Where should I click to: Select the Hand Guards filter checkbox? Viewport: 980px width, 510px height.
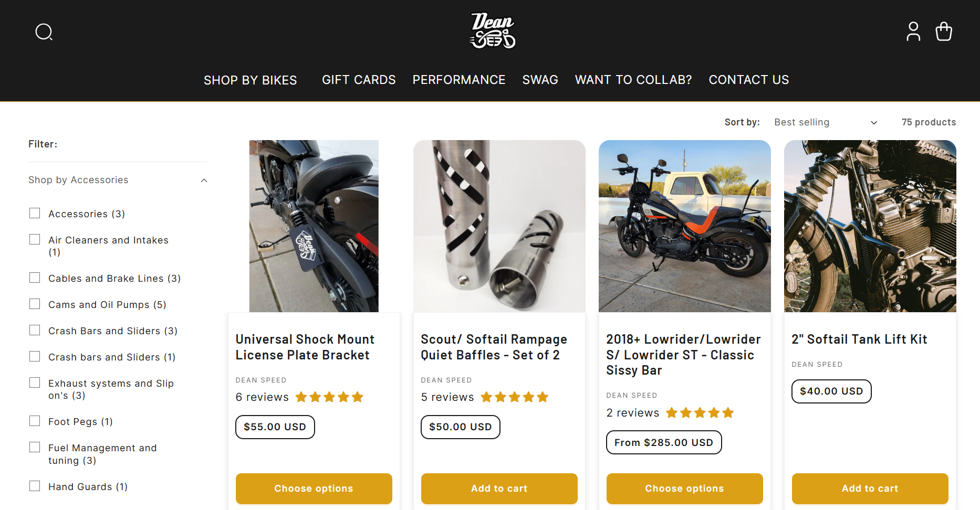35,486
